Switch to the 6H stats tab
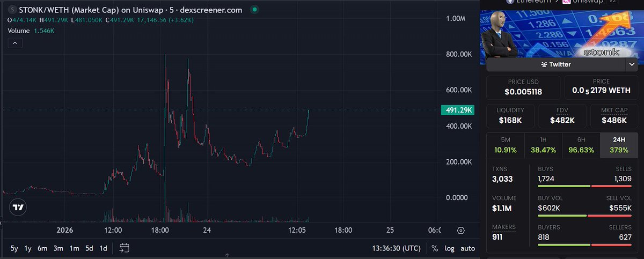This screenshot has height=259, width=644. click(x=580, y=145)
